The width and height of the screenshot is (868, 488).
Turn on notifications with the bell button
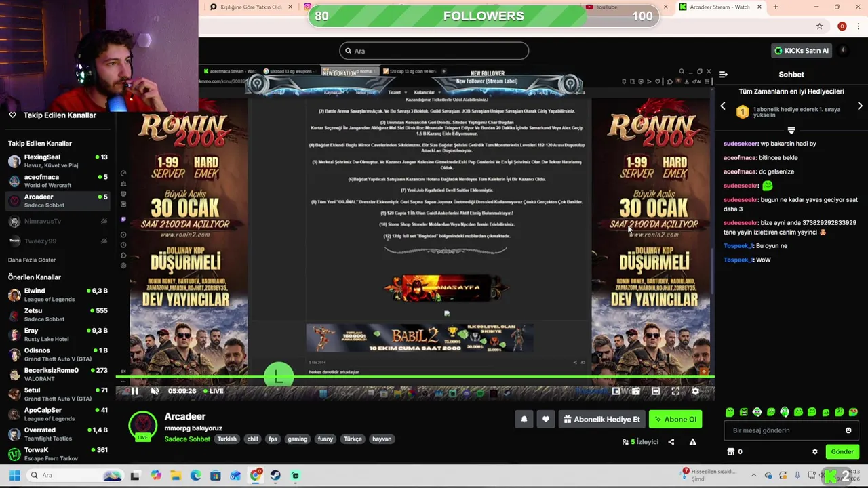pos(524,419)
